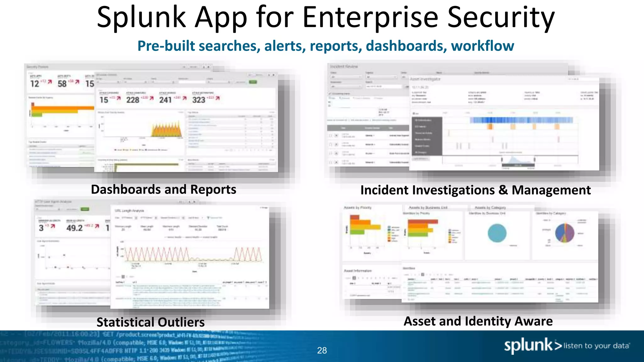Viewport: 644px width, 362px height.
Task: Click the green submit button in the front dashboard
Action: click(253, 82)
